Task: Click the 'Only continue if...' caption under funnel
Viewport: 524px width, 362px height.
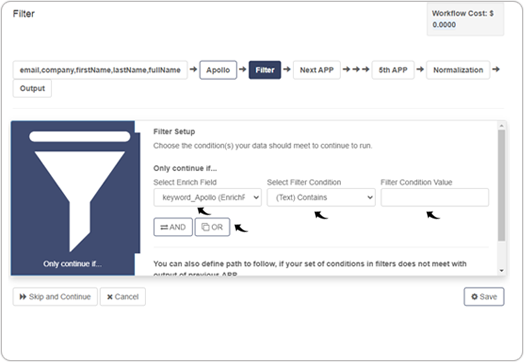Action: coord(73,264)
